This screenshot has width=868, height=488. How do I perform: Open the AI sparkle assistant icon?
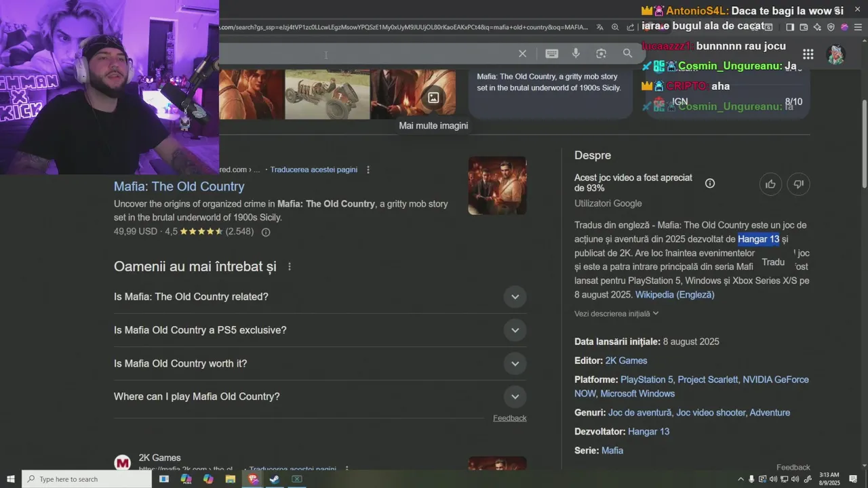point(817,27)
